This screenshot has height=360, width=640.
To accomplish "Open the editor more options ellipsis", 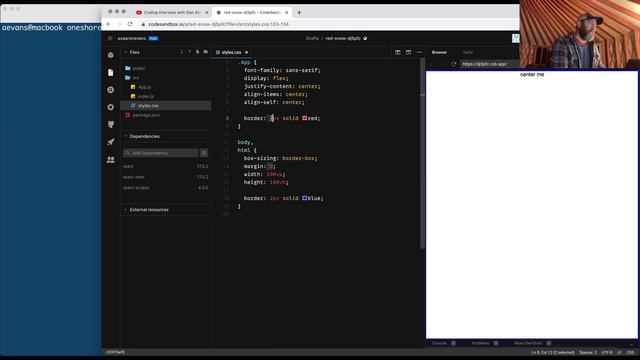I will [x=419, y=52].
